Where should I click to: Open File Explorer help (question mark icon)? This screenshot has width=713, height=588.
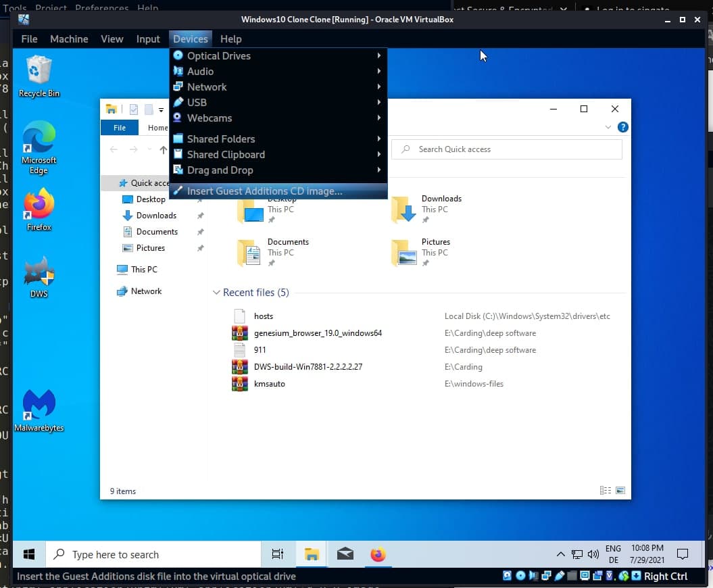point(622,127)
